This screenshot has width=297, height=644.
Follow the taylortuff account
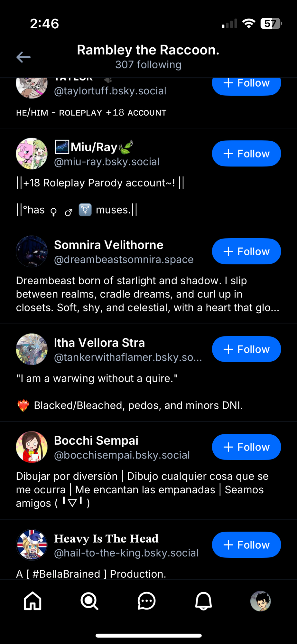(246, 84)
